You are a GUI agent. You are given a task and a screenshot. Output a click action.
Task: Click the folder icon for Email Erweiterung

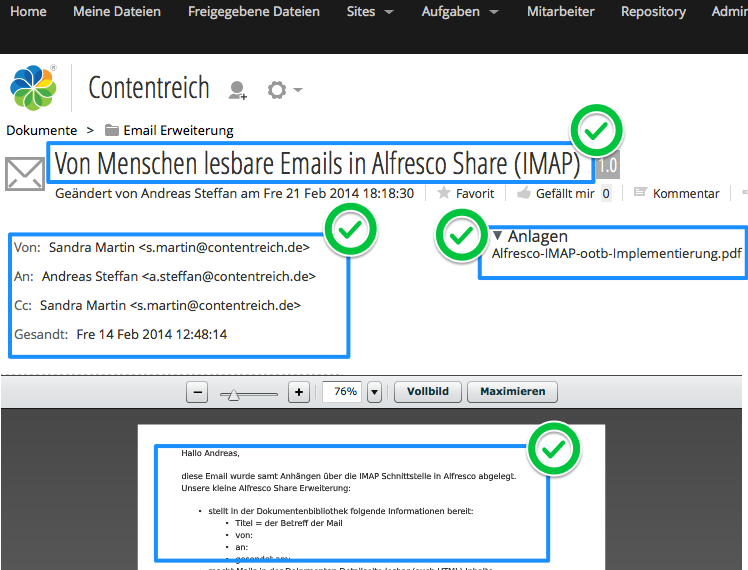(x=112, y=130)
